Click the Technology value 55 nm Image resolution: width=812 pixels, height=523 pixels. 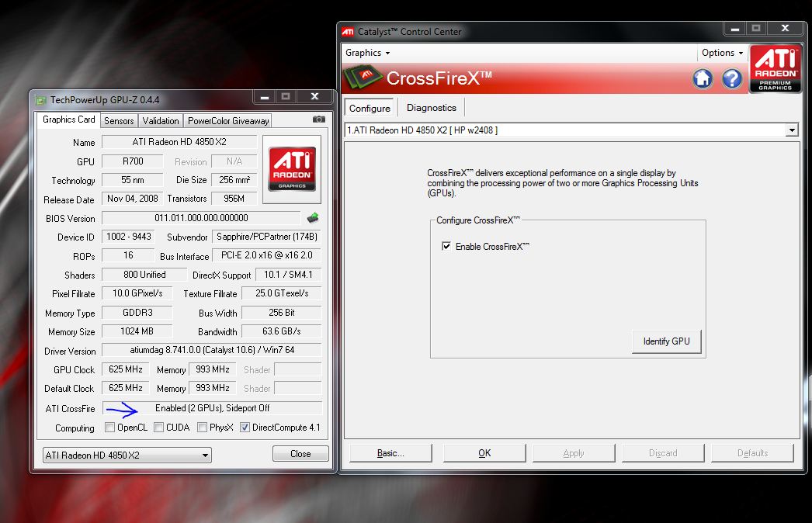click(133, 180)
